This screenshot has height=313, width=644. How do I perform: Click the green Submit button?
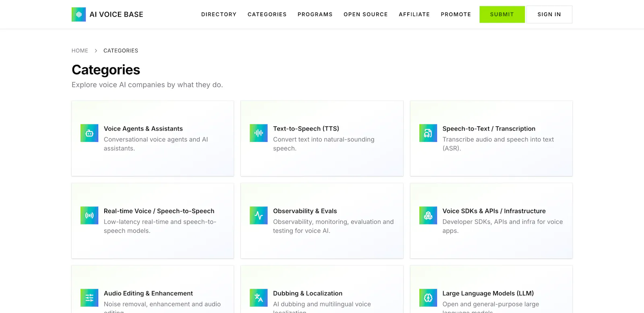[502, 15]
